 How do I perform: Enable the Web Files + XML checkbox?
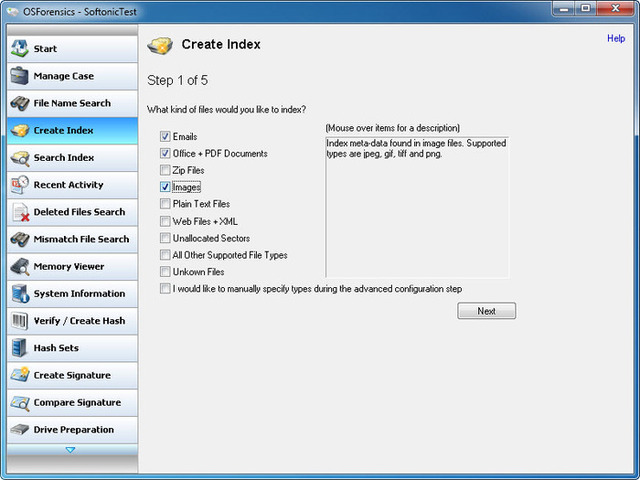[165, 221]
